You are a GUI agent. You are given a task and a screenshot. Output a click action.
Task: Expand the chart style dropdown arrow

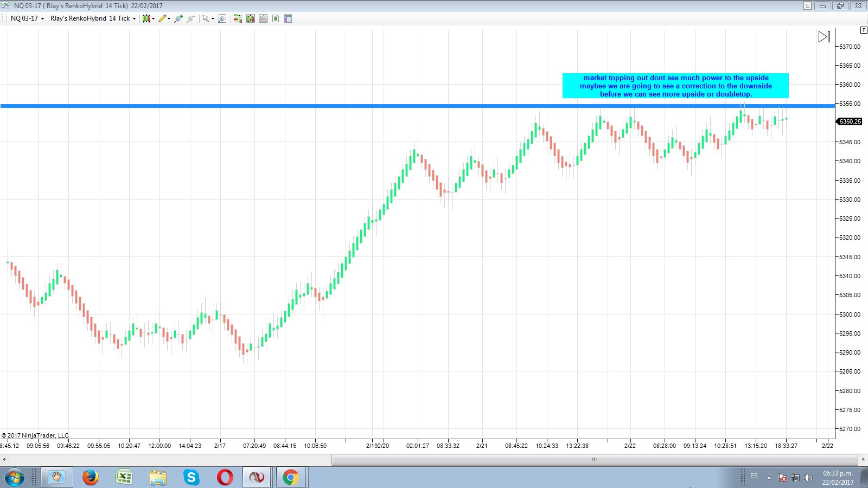(x=154, y=18)
